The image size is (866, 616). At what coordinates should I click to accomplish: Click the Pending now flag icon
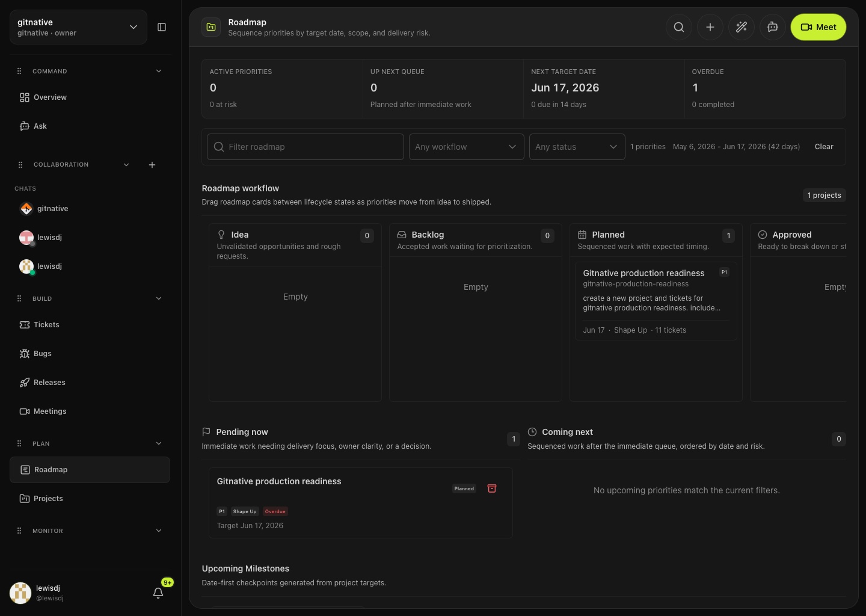[x=206, y=432]
